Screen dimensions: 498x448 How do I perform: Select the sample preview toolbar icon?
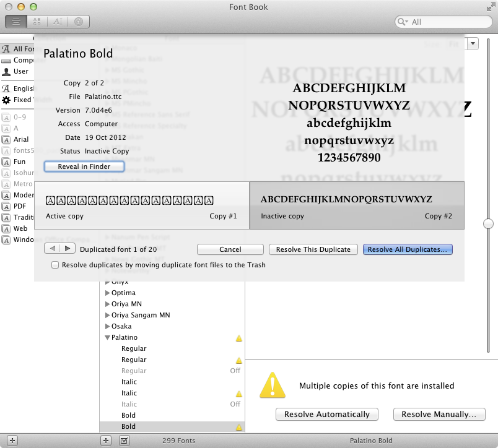[x=16, y=22]
